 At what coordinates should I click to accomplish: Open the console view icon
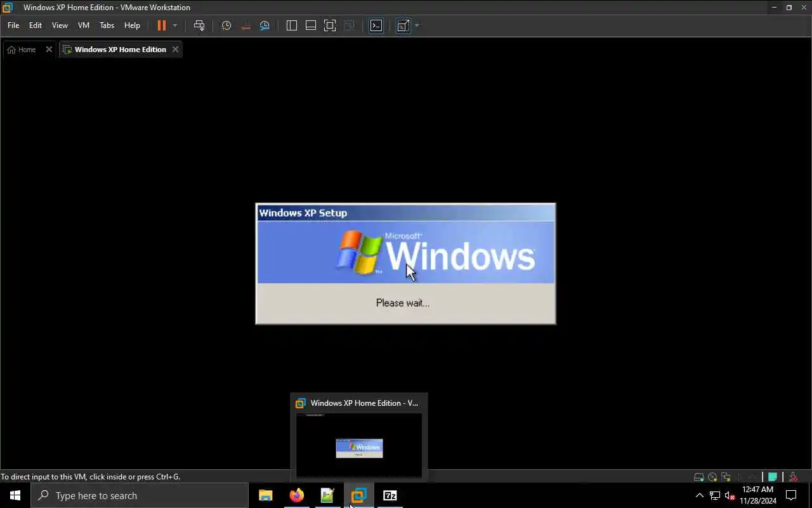point(376,25)
